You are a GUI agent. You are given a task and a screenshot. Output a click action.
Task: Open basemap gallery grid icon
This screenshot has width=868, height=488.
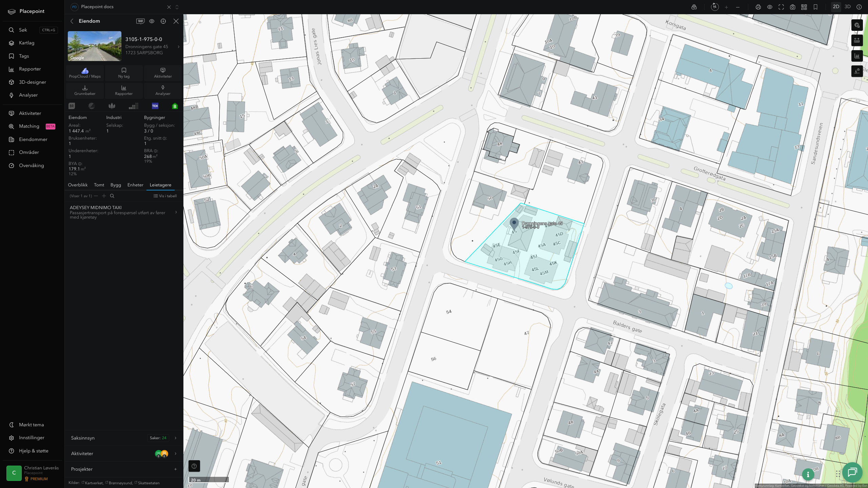click(x=804, y=7)
